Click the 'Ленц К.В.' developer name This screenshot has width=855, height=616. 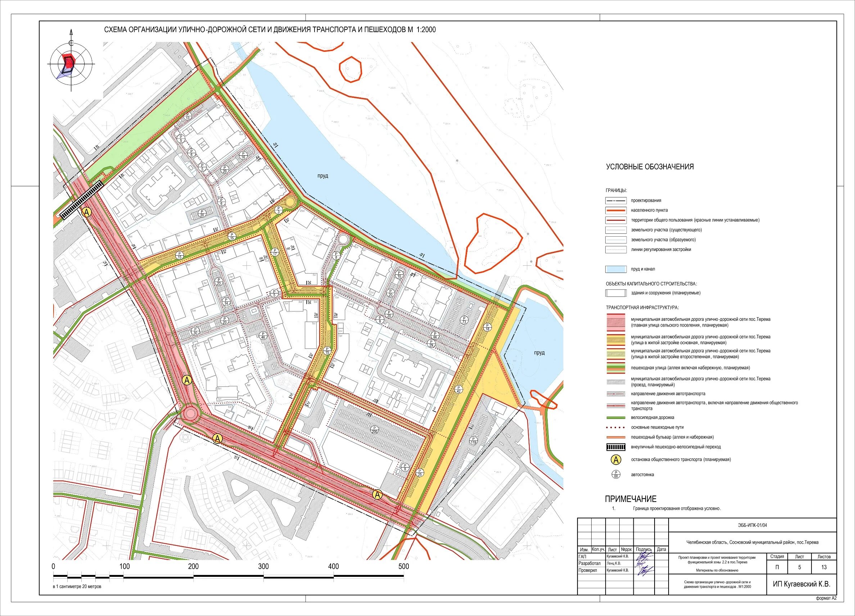tap(613, 563)
